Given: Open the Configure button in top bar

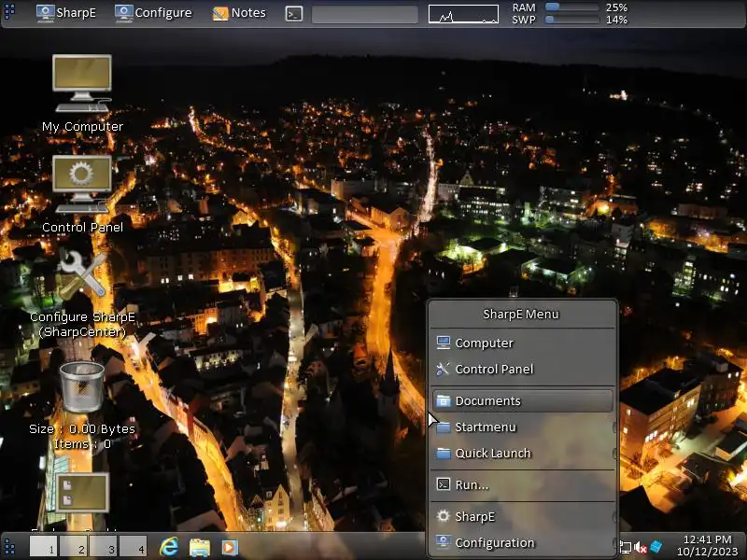Looking at the screenshot, I should pos(153,13).
